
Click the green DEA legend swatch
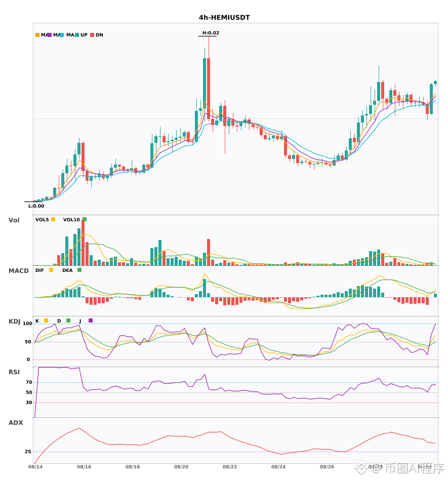point(79,270)
